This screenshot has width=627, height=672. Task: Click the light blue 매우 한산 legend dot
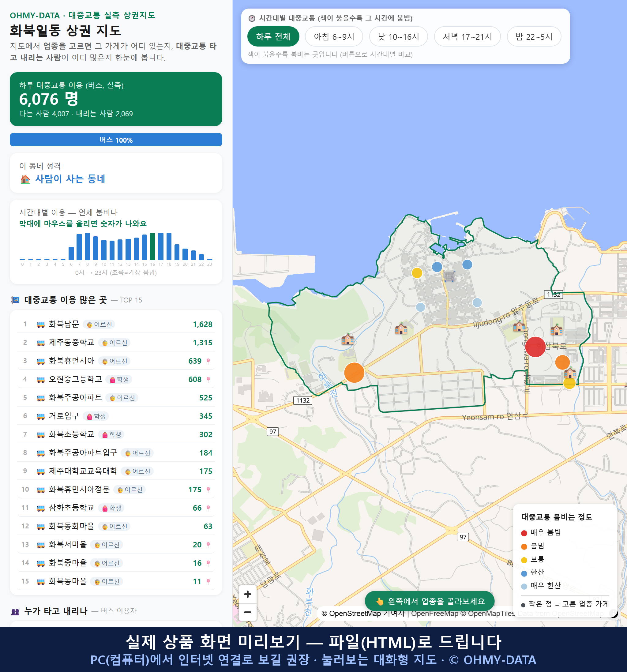pos(524,587)
